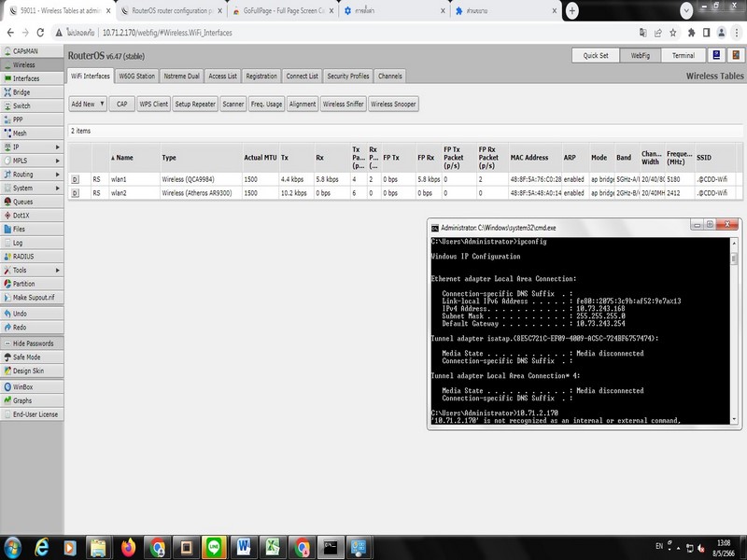
Task: Open the Mesh sidebar entry
Action: [x=32, y=133]
